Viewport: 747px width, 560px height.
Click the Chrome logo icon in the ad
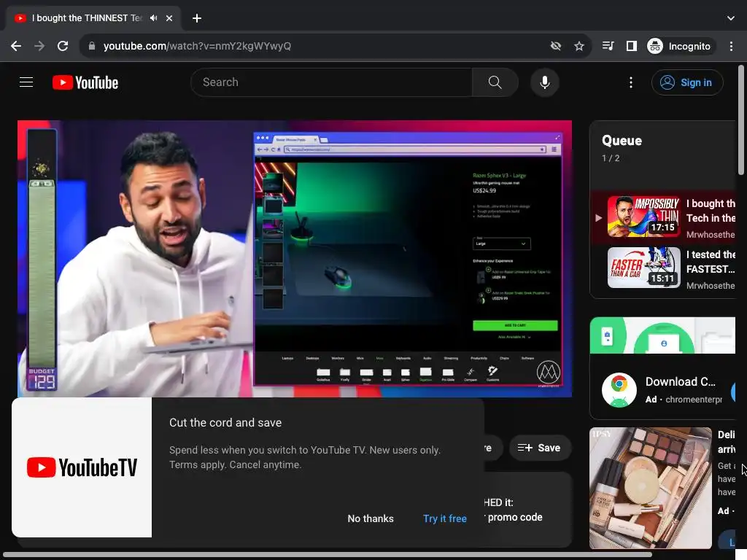pyautogui.click(x=619, y=390)
